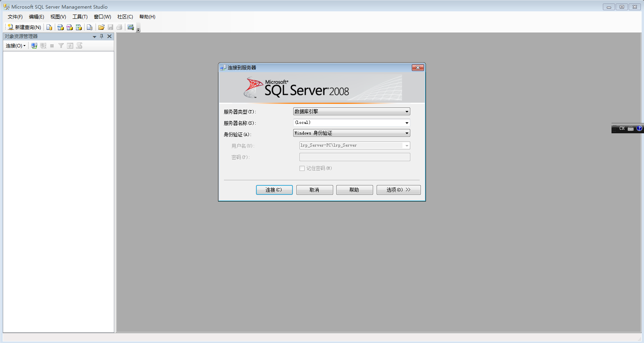Click the New Query (新建查询) toolbar button
This screenshot has height=343, width=644.
click(x=24, y=27)
